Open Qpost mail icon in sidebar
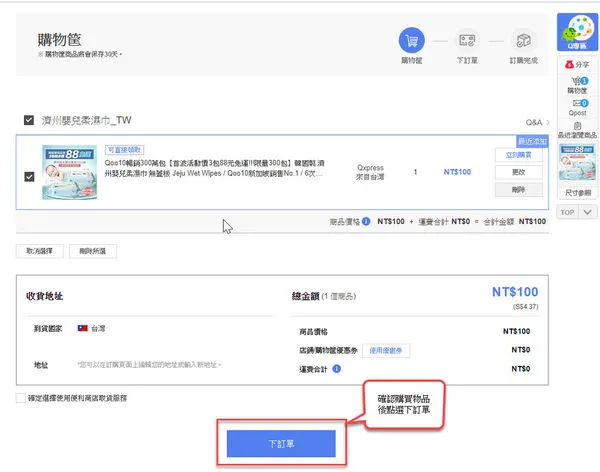The width and height of the screenshot is (600, 472). (x=580, y=103)
